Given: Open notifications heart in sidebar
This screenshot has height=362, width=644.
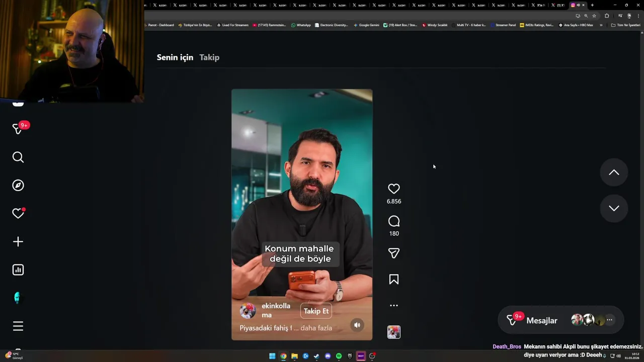Looking at the screenshot, I should coord(18,214).
